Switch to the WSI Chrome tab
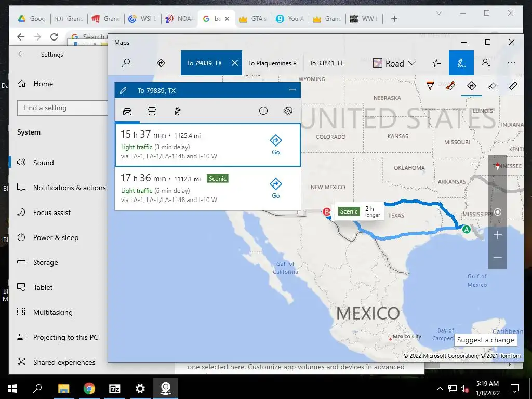This screenshot has height=399, width=532. pos(142,19)
